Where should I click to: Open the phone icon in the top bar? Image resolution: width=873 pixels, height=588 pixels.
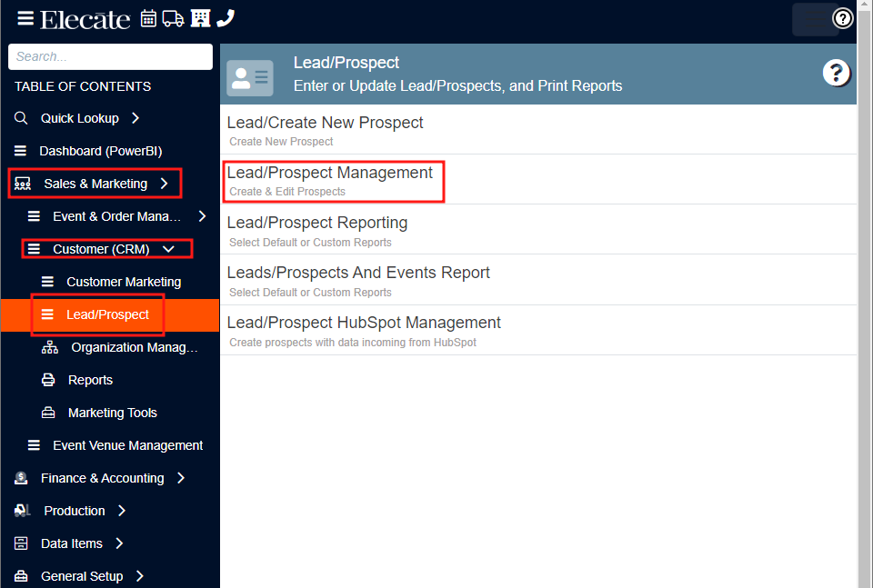[x=224, y=17]
